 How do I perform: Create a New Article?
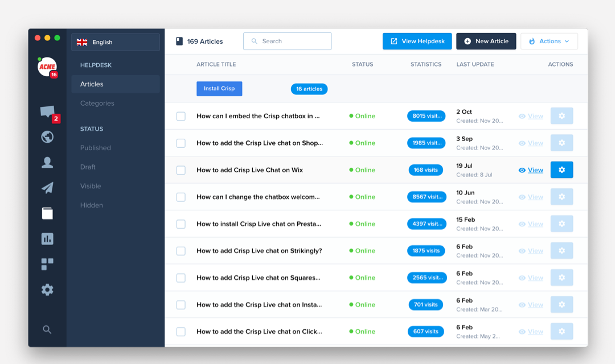pyautogui.click(x=486, y=41)
